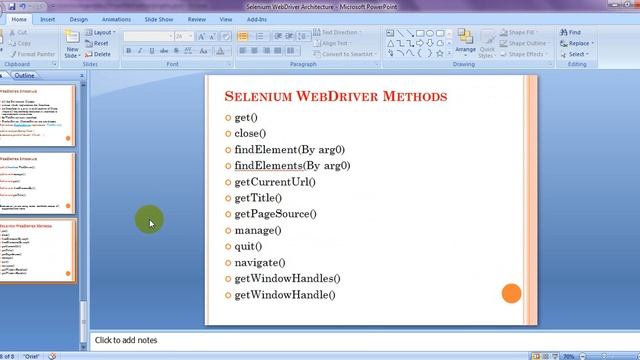The height and width of the screenshot is (360, 640).
Task: Center text in paragraph group
Action: [254, 51]
